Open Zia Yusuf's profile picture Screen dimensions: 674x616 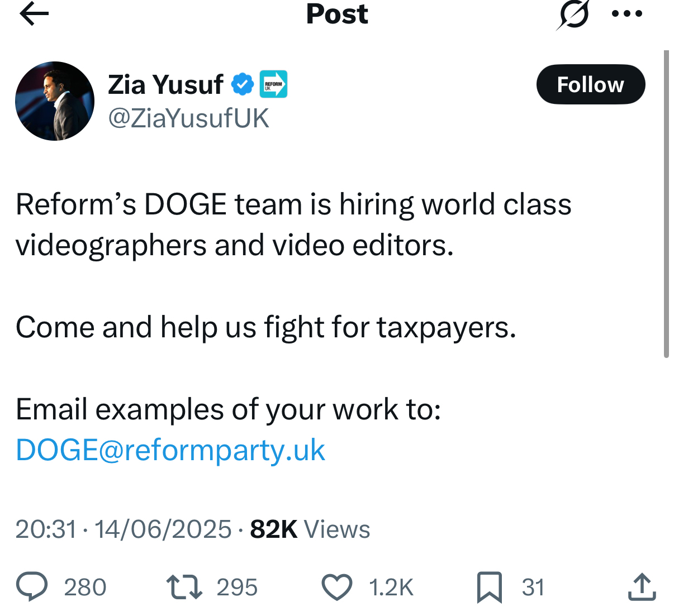pyautogui.click(x=55, y=101)
